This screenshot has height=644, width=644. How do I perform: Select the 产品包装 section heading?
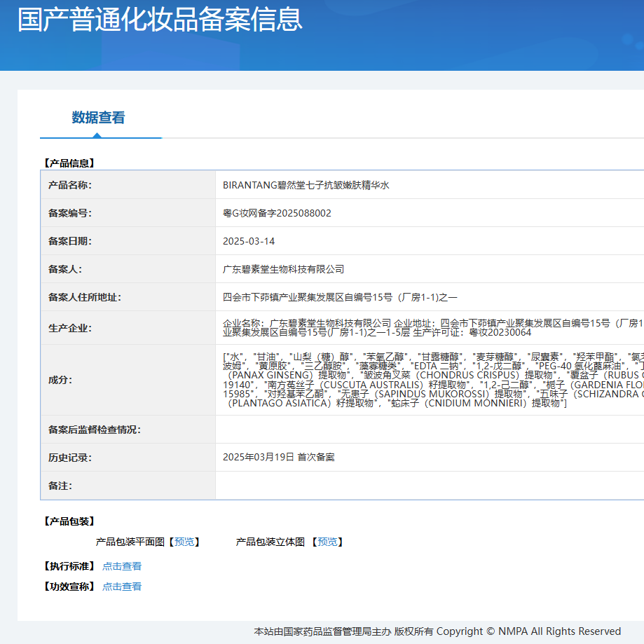(x=64, y=521)
